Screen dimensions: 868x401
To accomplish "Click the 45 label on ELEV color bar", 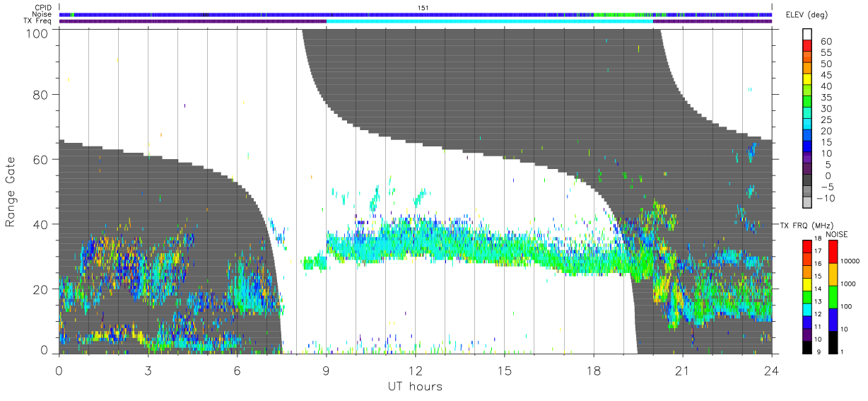I will [826, 75].
